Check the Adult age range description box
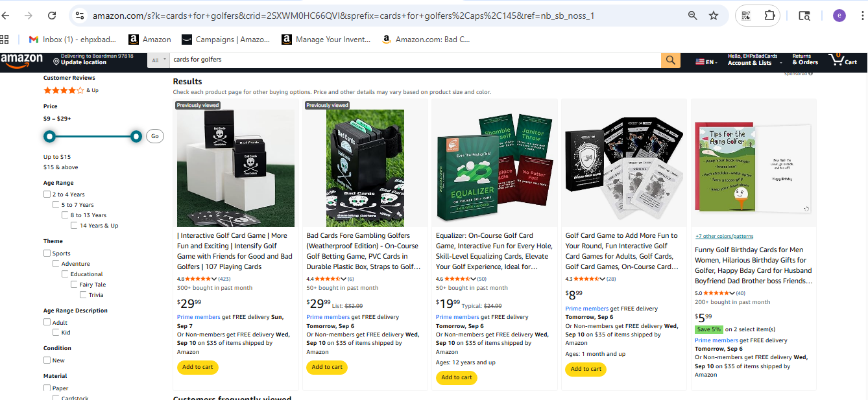Screen dimensions: 868x400 (x=47, y=322)
